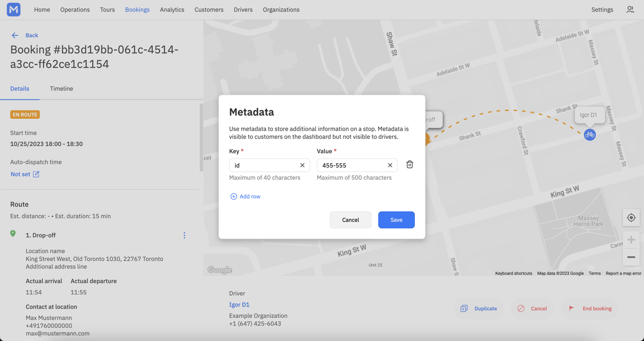Click the End booking flag icon
This screenshot has width=644, height=341.
[571, 308]
